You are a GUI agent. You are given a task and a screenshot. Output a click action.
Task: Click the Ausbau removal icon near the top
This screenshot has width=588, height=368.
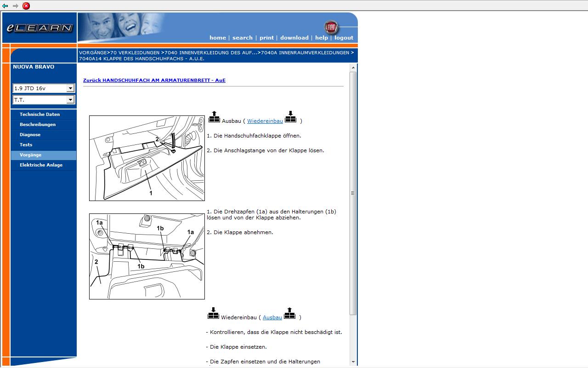pyautogui.click(x=214, y=117)
